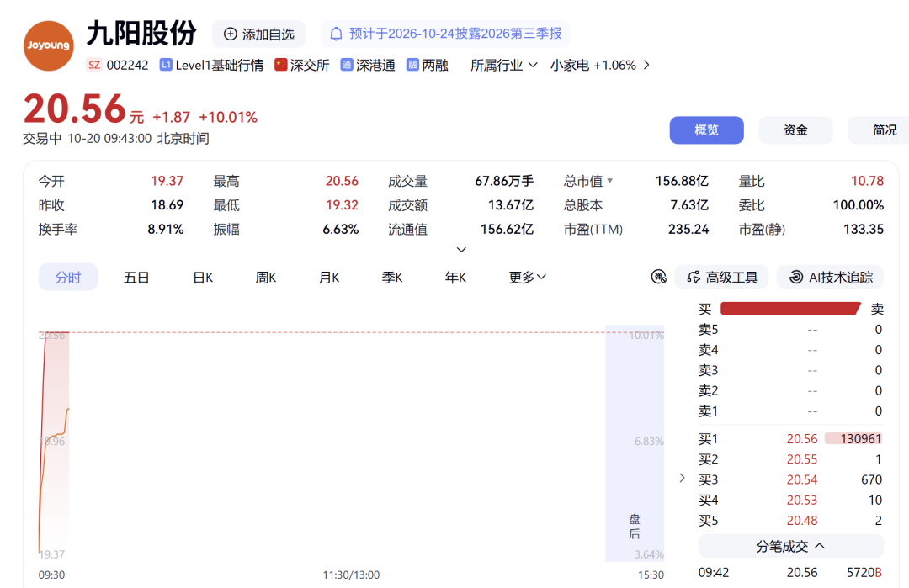
Task: Collapse the order book side panel arrow
Action: [683, 478]
